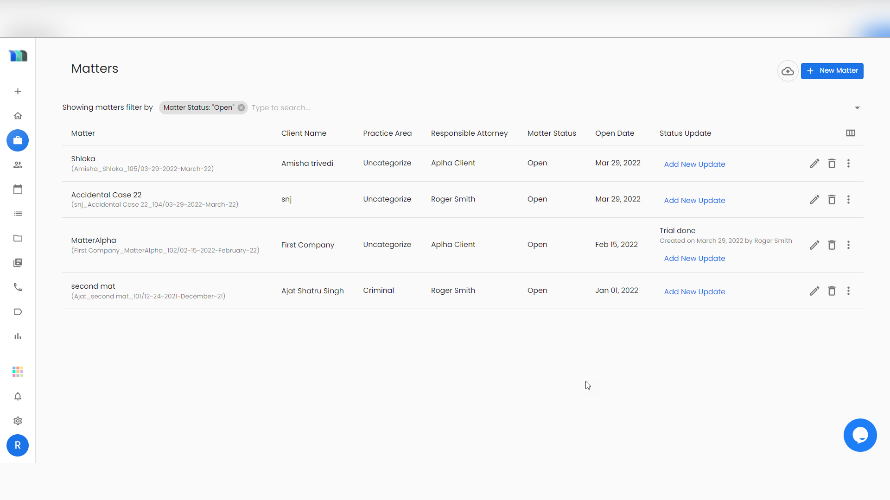The height and width of the screenshot is (500, 890).
Task: Sort by the Open Date column header
Action: (614, 133)
